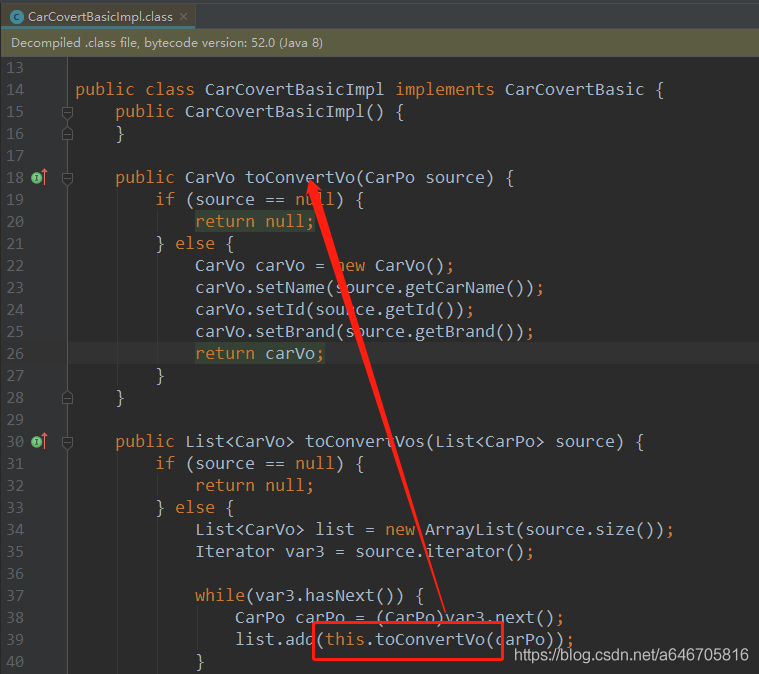Screen dimensions: 759x674
Task: Click CarCovertBasic interface name after implements
Action: [x=574, y=90]
